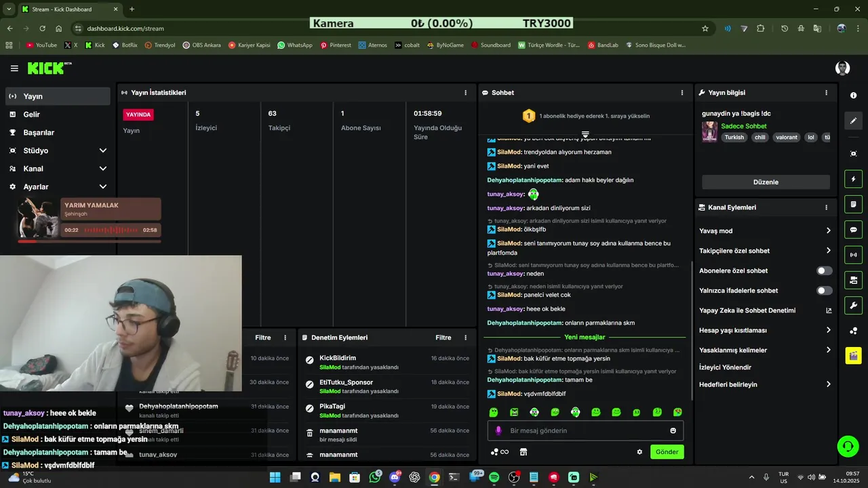This screenshot has height=488, width=868.
Task: Open Kanal Eylemleri three-dot menu
Action: pos(826,207)
